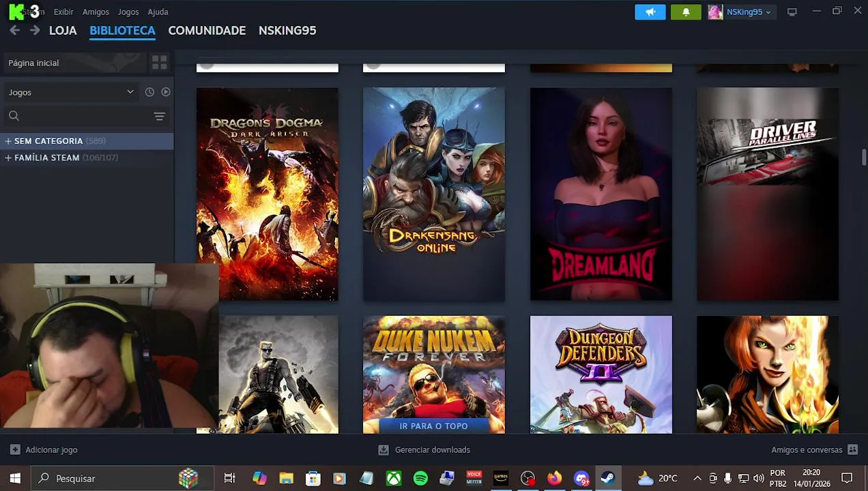Select grayscale Duke Nukem 3D cover

[x=278, y=374]
